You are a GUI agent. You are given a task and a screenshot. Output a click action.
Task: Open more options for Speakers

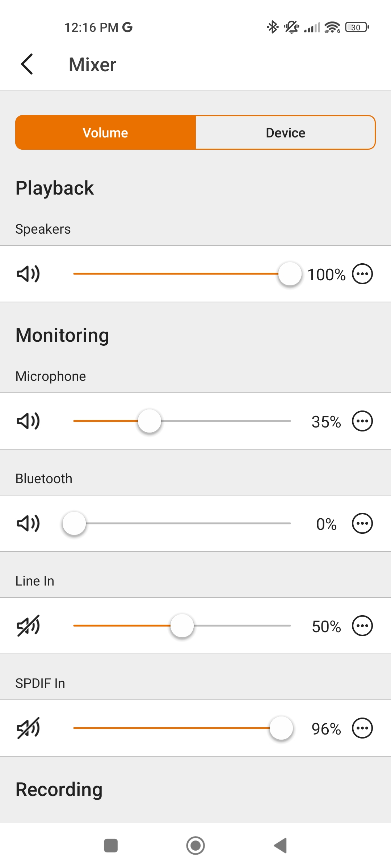point(362,274)
